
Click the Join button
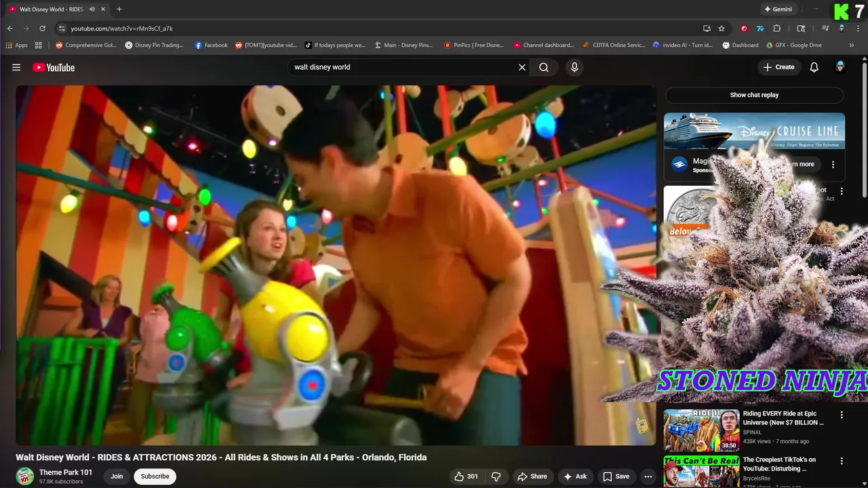[x=117, y=476]
